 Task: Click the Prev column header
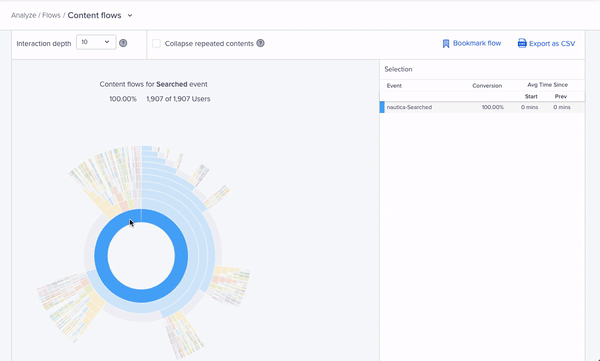coord(561,96)
